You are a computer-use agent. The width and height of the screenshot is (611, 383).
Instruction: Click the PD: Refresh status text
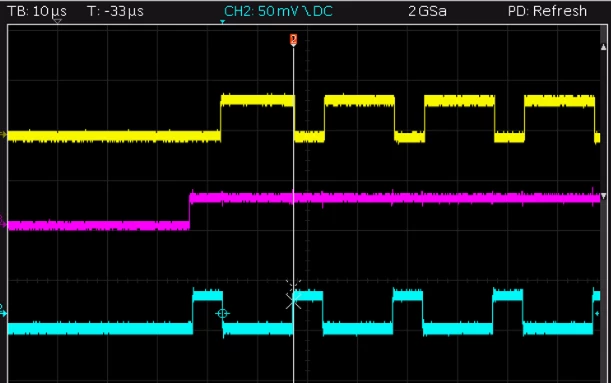pos(547,11)
